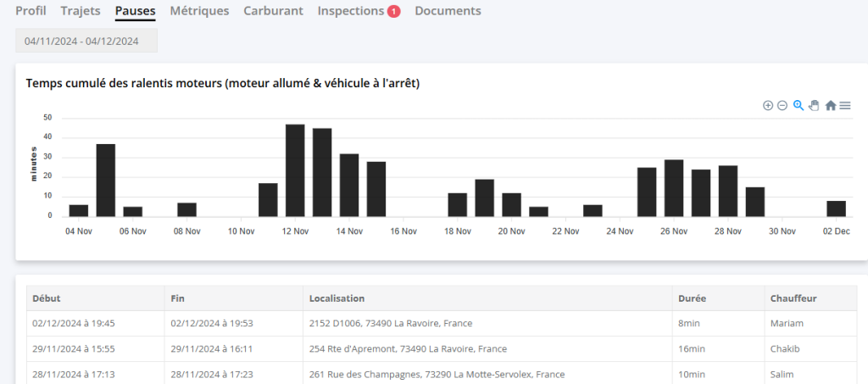Activate the selection zoom magnifier tool
The image size is (868, 384).
click(x=798, y=106)
